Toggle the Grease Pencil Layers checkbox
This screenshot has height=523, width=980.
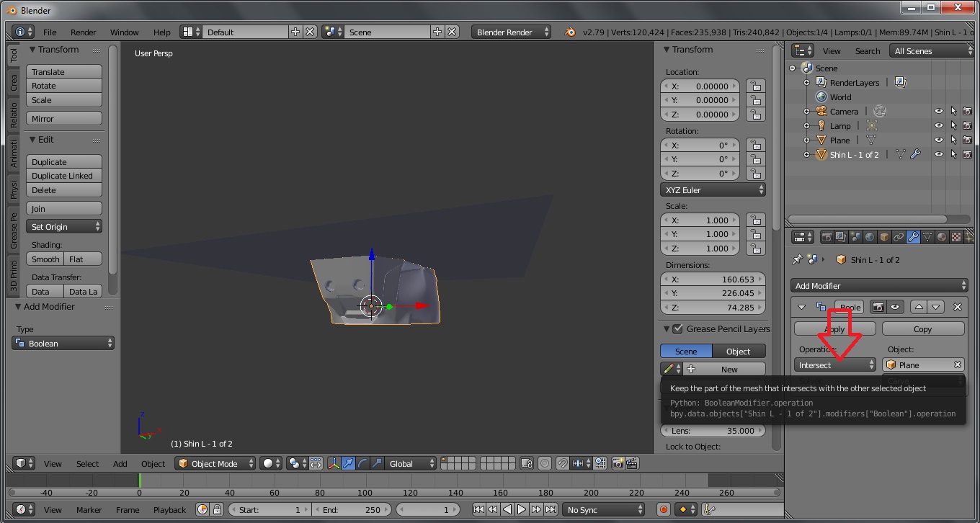coord(677,329)
